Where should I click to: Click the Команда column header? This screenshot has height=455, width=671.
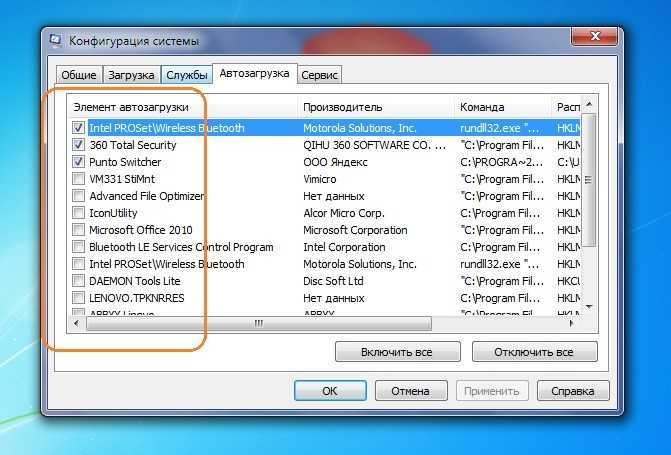pos(503,107)
